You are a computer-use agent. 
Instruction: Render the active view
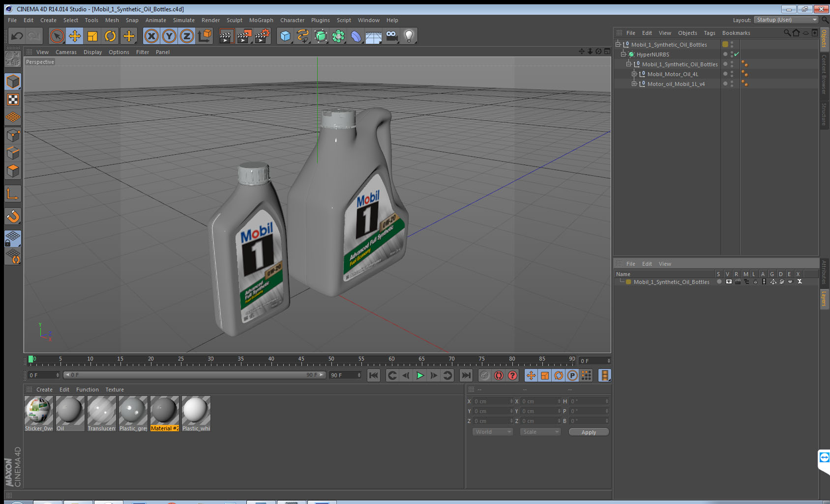tap(226, 36)
